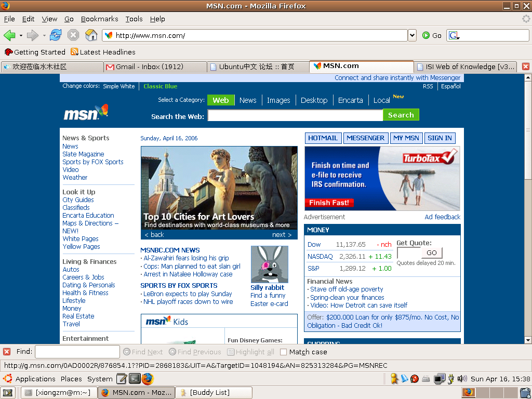532x399 pixels.
Task: Click the page's vertical scrollbar thumb
Action: [x=528, y=129]
